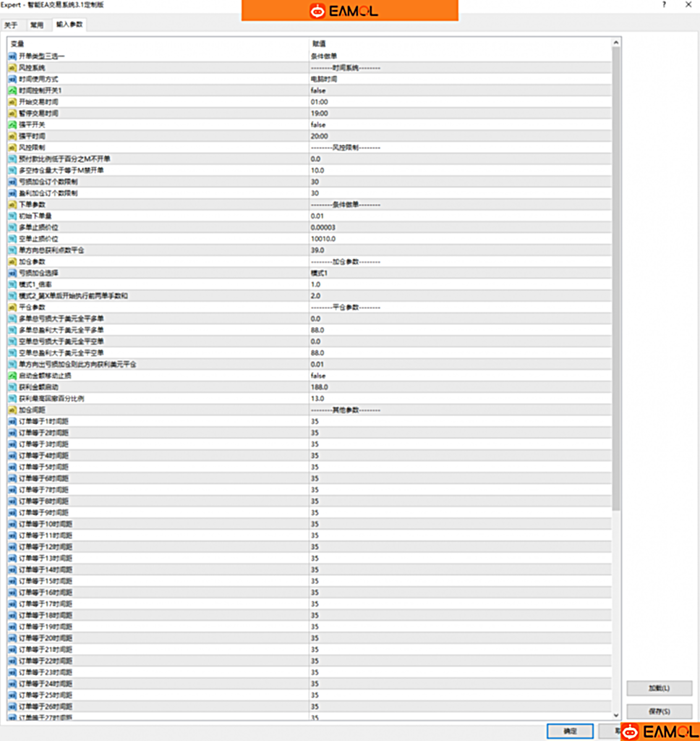700x741 pixels.
Task: Open the 时间使用方式 value 电脑时间 dropdown
Action: 324,79
